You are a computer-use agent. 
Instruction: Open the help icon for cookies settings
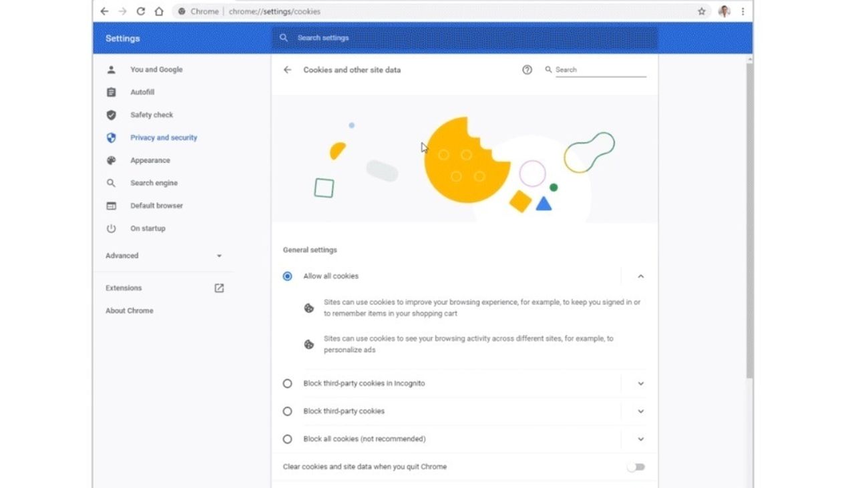(x=527, y=69)
